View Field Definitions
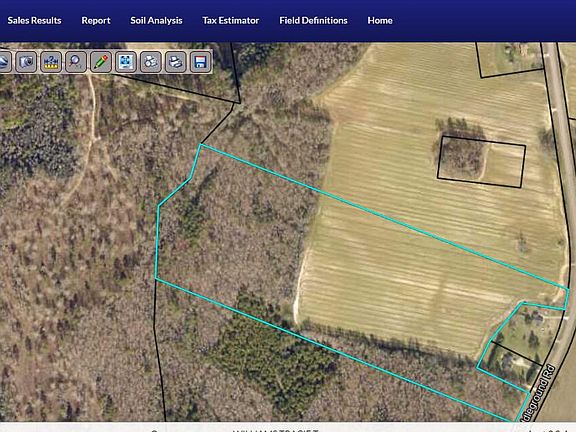The image size is (576, 432). click(x=313, y=21)
